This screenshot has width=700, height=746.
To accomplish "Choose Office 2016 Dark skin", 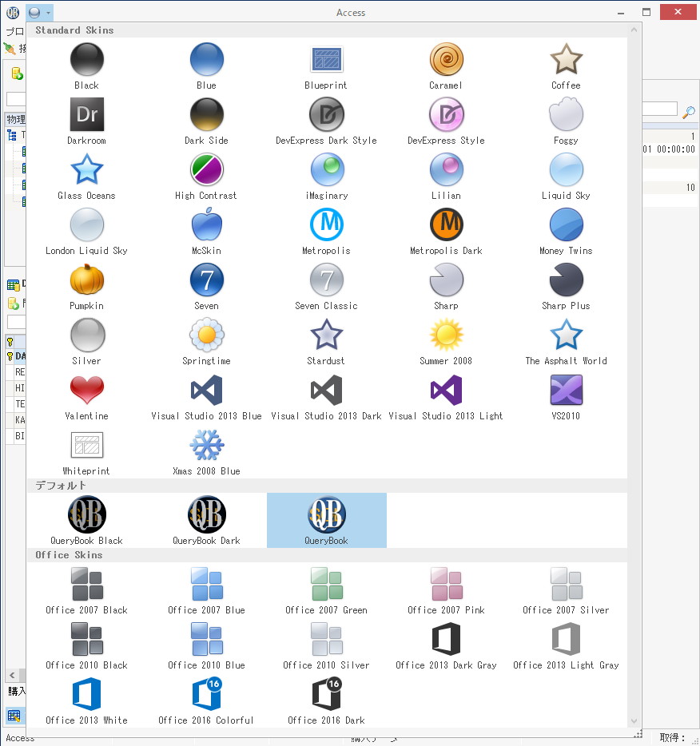I will click(327, 700).
